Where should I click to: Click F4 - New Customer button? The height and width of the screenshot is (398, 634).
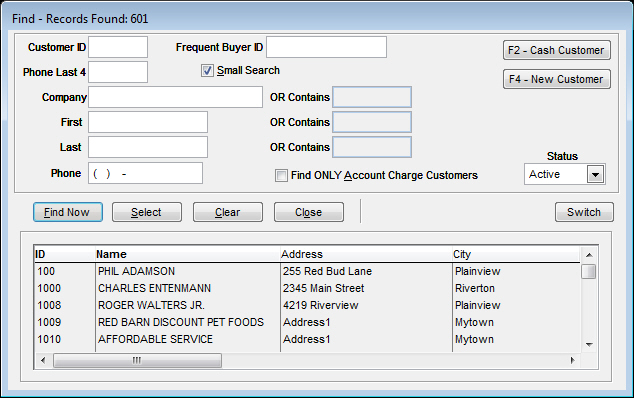557,79
